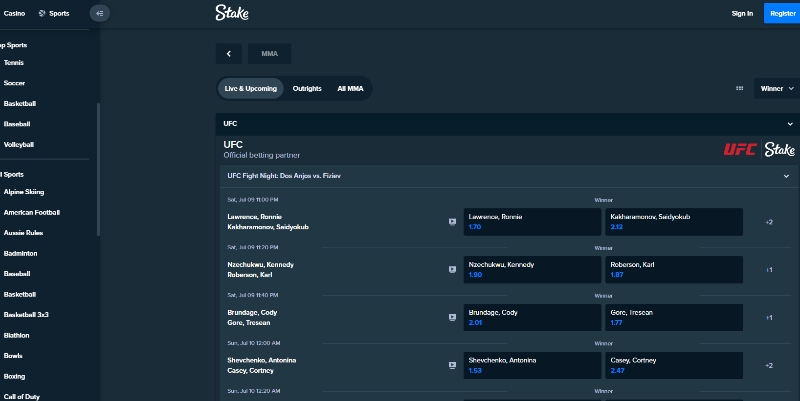Bet on Casey, Cortney at 2.47
The width and height of the screenshot is (800, 401).
click(674, 365)
